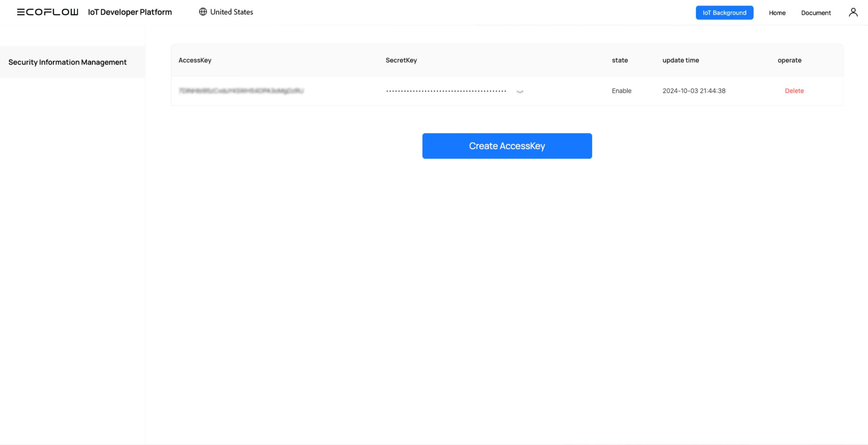Click the masked SecretKey dots
This screenshot has height=445, width=868.
click(446, 91)
